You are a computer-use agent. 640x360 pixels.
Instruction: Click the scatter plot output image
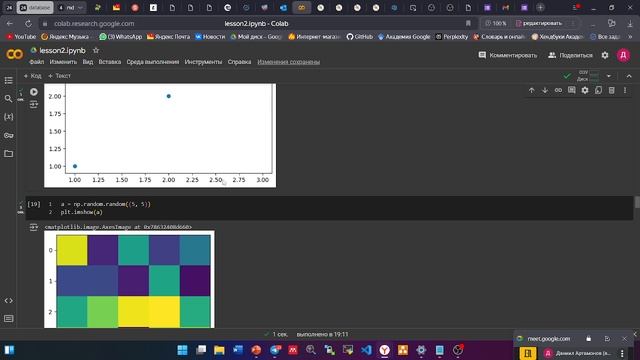[x=160, y=136]
